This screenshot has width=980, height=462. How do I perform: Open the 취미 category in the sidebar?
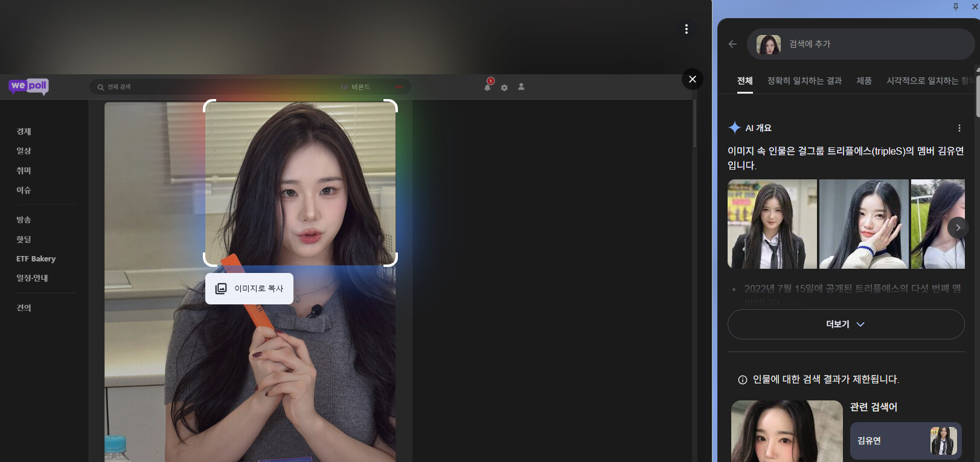click(x=24, y=171)
